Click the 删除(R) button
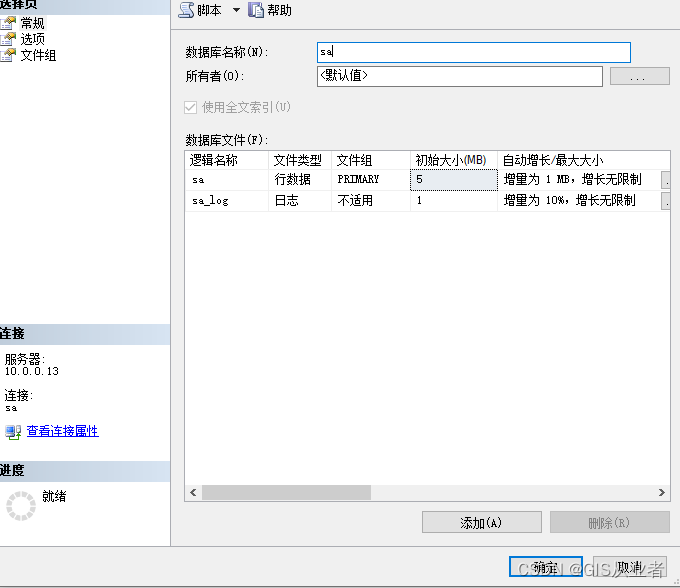 click(610, 523)
